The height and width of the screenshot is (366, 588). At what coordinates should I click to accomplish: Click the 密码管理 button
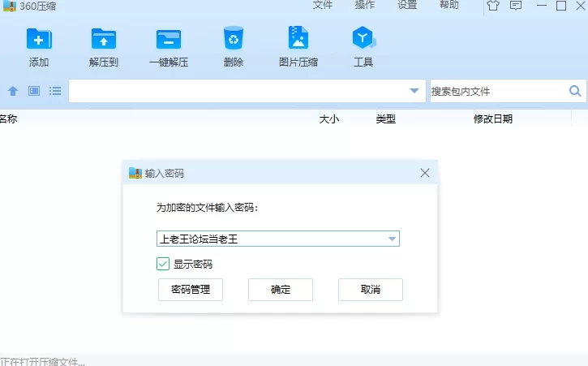tap(191, 290)
